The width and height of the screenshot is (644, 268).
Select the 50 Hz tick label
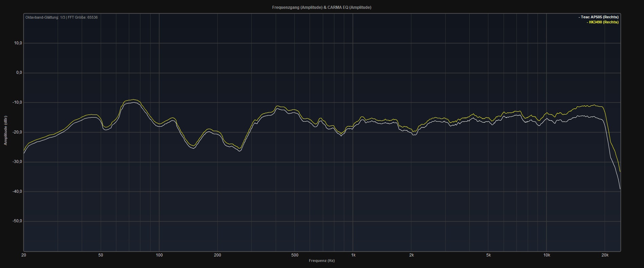[101, 255]
